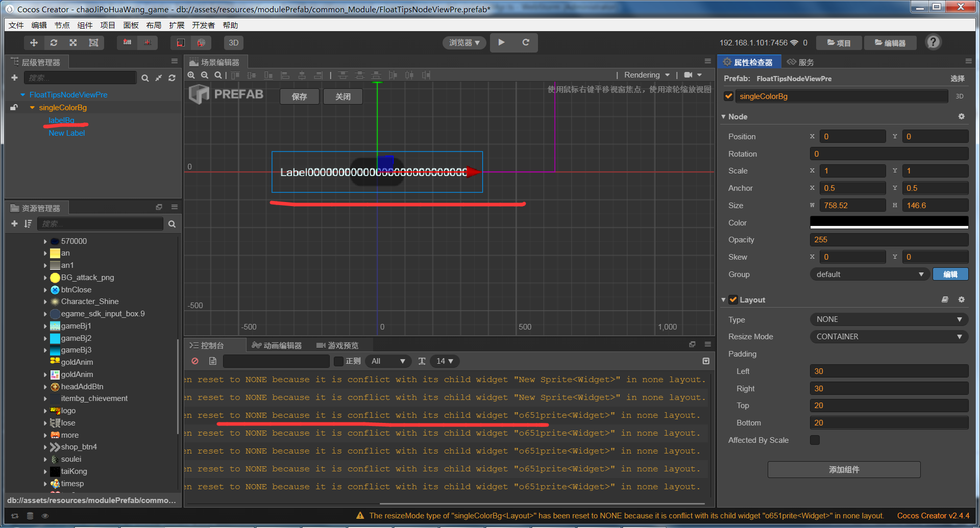
Task: Open the Node section gear settings
Action: pyautogui.click(x=962, y=116)
